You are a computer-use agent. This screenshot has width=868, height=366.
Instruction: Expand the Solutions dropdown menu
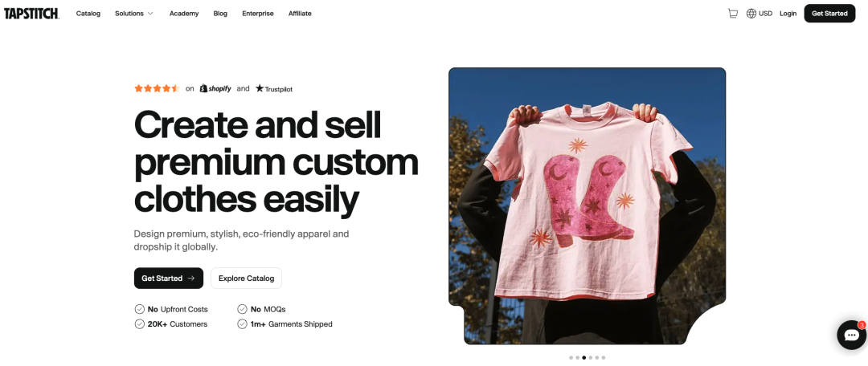pos(134,14)
